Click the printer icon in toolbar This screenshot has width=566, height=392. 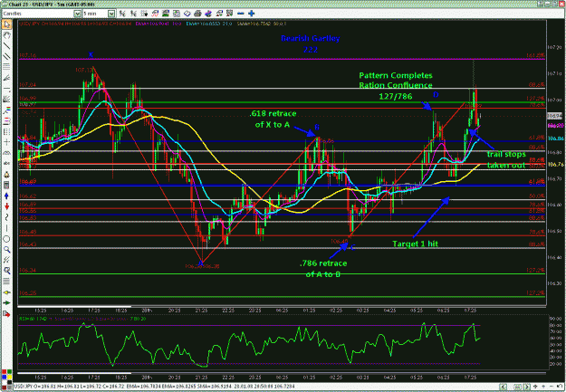pyautogui.click(x=197, y=14)
